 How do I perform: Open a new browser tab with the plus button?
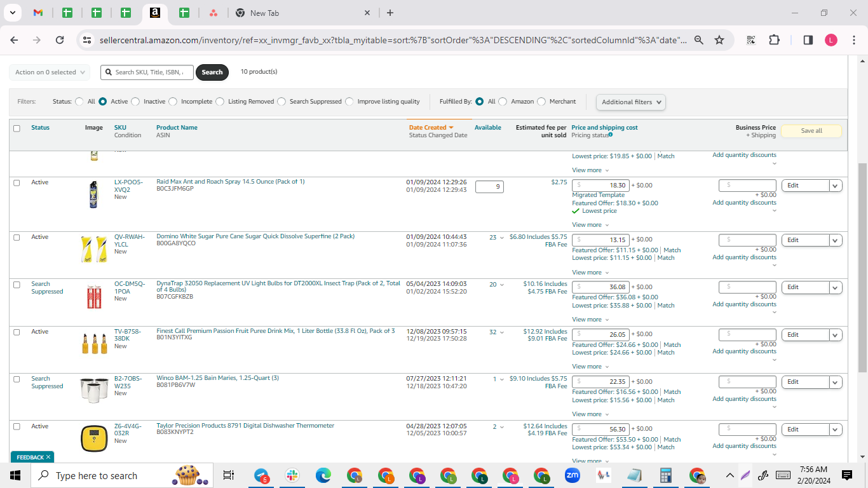(x=390, y=13)
